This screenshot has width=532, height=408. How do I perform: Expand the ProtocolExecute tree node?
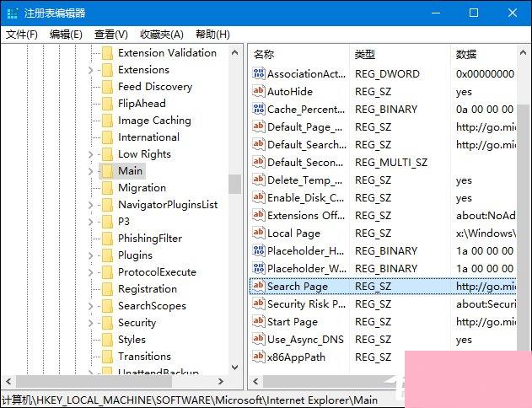tap(90, 272)
